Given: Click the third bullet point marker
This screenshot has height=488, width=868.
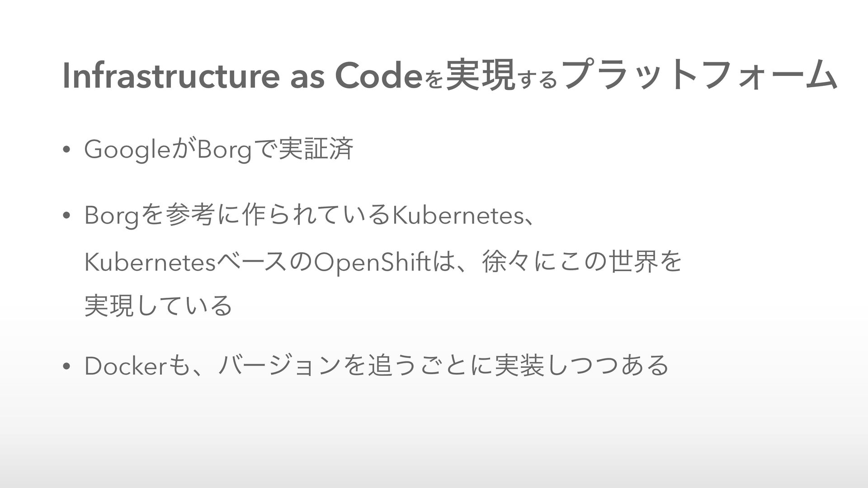Looking at the screenshot, I should pyautogui.click(x=66, y=366).
